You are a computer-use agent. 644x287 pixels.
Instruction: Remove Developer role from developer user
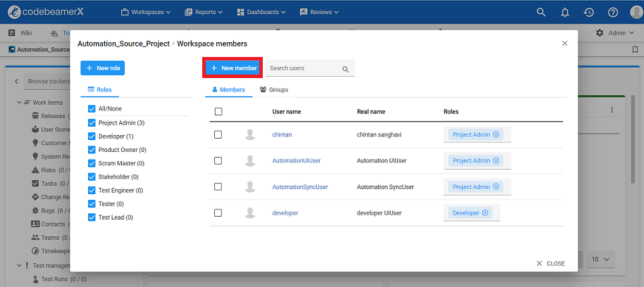(485, 212)
